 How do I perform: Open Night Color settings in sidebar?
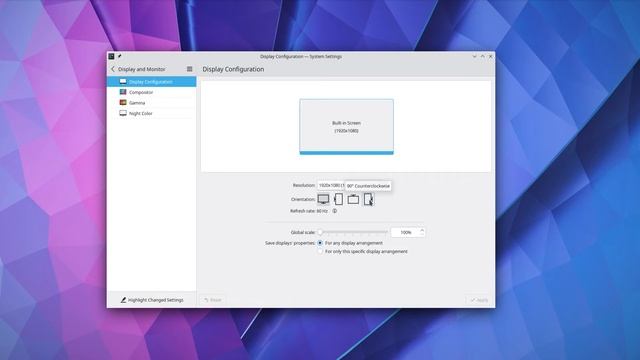tap(151, 113)
